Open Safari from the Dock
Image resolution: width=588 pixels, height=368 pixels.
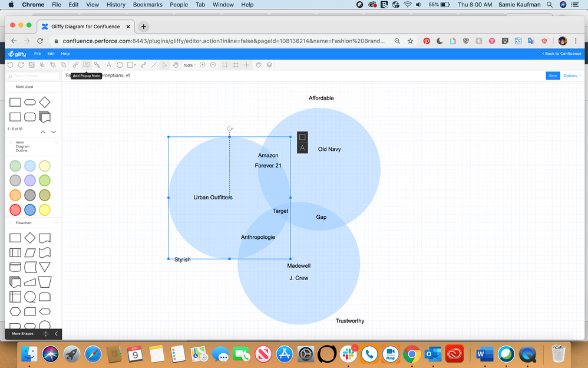coord(93,354)
